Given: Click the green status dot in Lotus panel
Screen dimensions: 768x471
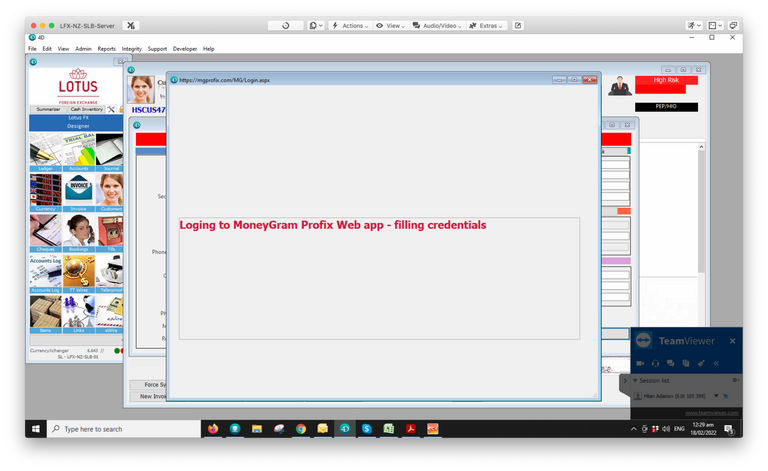Looking at the screenshot, I should point(117,351).
